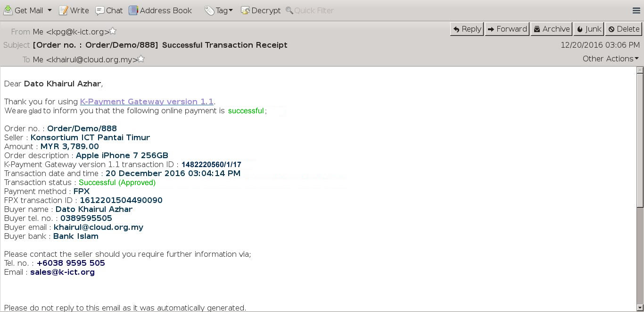Mark this email as Junk
This screenshot has height=312, width=644.
(588, 29)
